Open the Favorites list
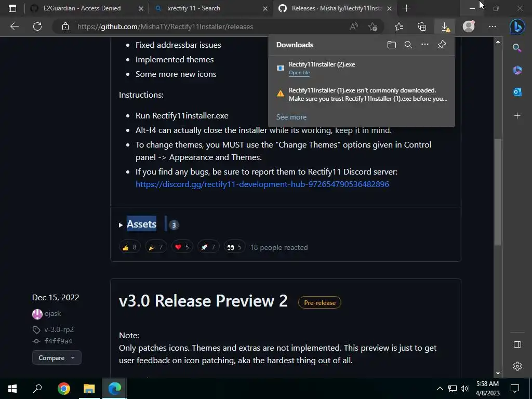The image size is (532, 399). (399, 26)
